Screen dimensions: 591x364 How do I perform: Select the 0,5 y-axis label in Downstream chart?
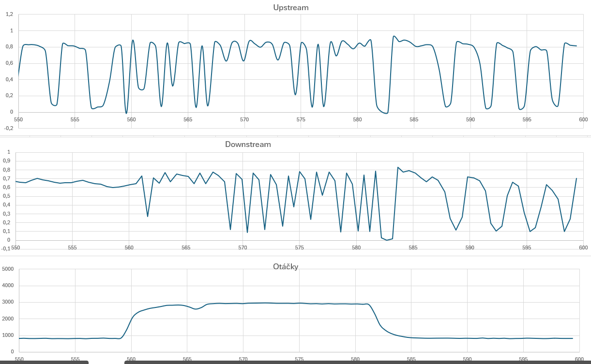(x=7, y=196)
